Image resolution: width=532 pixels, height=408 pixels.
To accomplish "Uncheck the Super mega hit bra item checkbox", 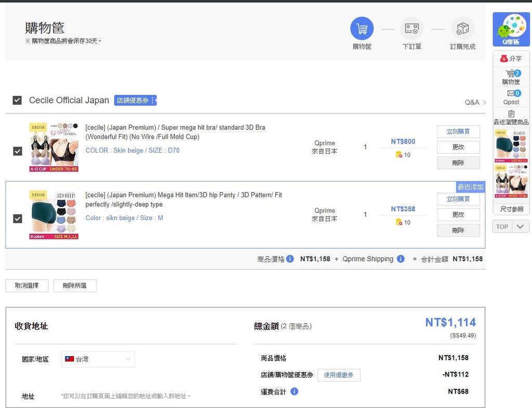I will coord(17,151).
